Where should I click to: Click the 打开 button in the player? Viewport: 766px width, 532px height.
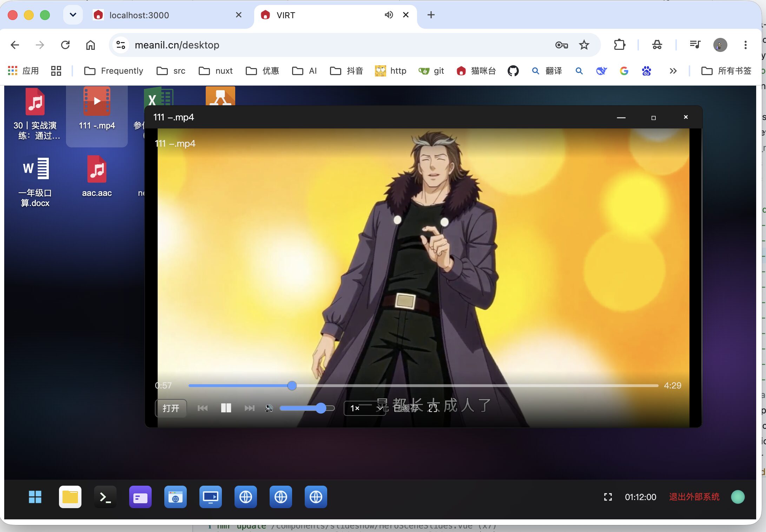171,408
